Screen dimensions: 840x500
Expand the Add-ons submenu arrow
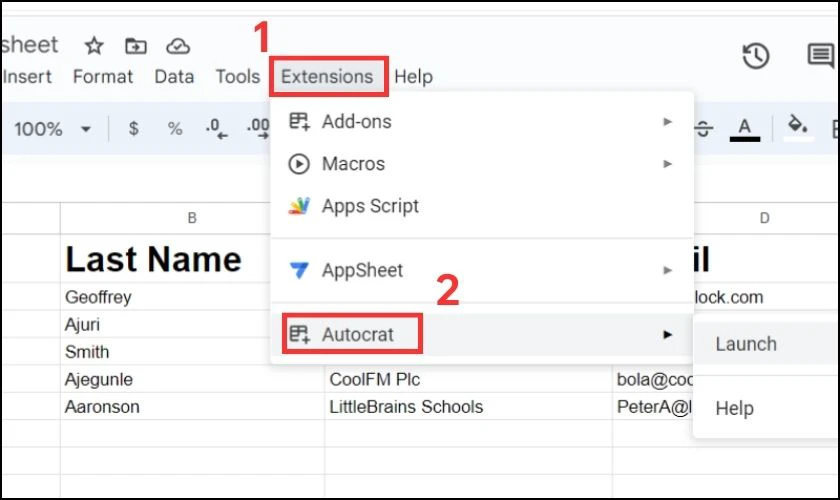668,122
